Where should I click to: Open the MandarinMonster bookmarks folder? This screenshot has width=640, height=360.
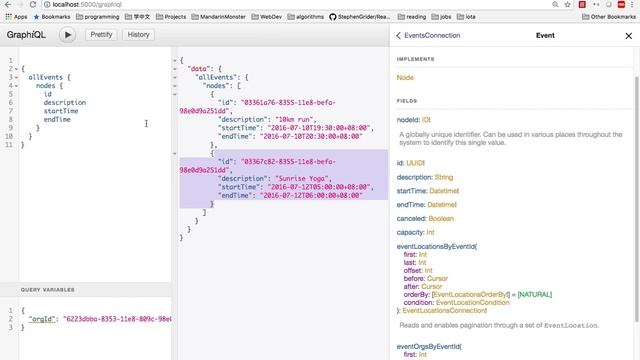click(218, 17)
